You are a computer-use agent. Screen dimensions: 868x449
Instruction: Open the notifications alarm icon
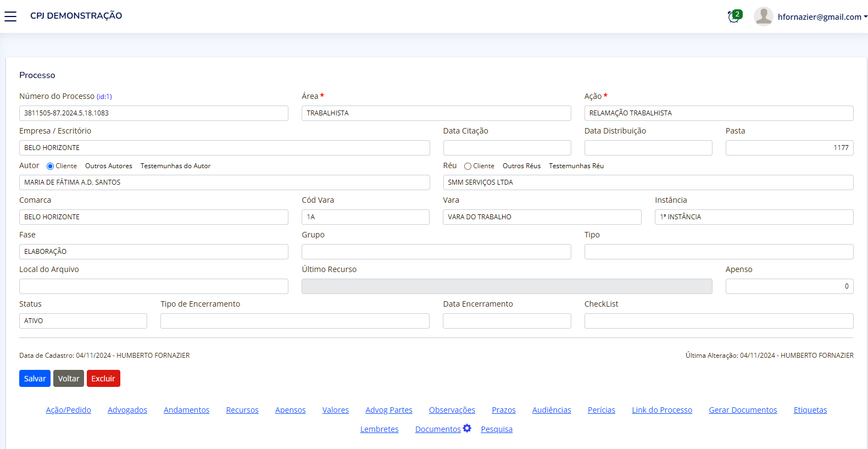[733, 16]
